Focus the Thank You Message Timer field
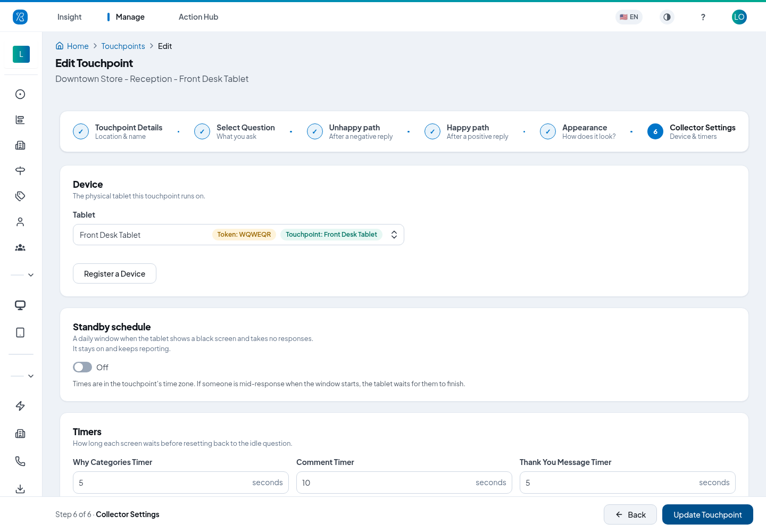The height and width of the screenshot is (532, 766). tap(628, 483)
